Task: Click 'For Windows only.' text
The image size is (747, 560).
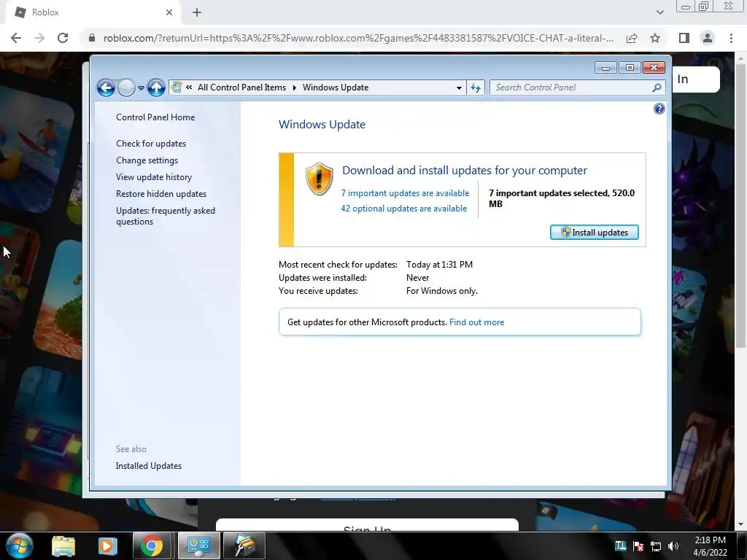Action: (441, 290)
